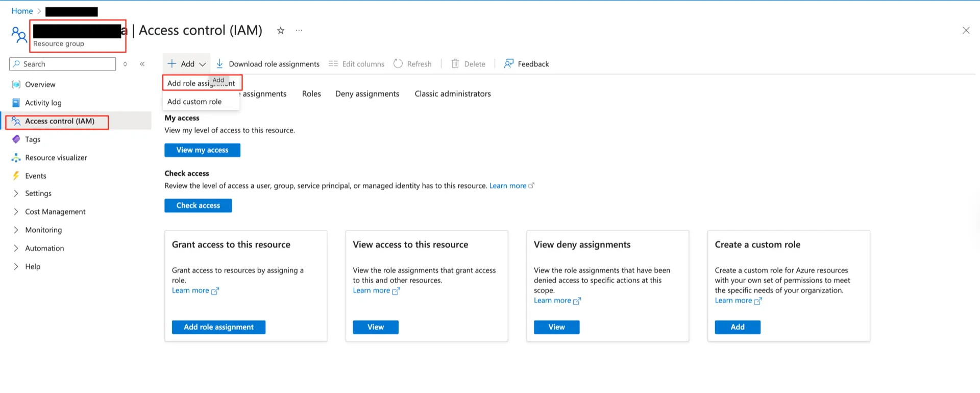Image resolution: width=980 pixels, height=393 pixels.
Task: Click the Events lightning icon
Action: (x=16, y=176)
